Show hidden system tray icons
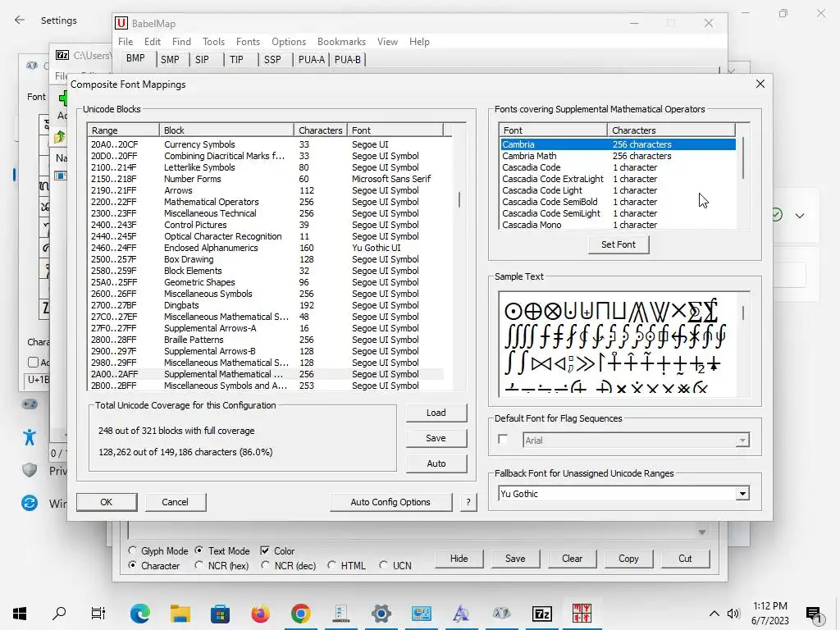This screenshot has width=840, height=630. coord(714,614)
